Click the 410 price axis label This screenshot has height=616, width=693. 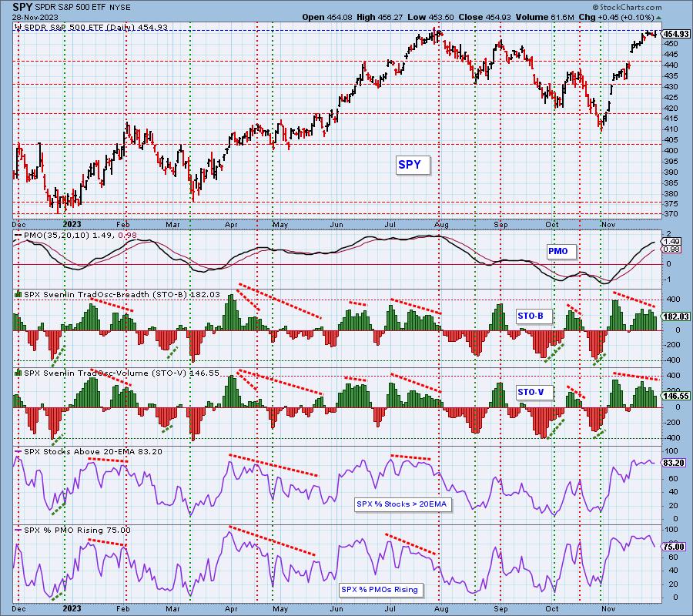point(671,129)
